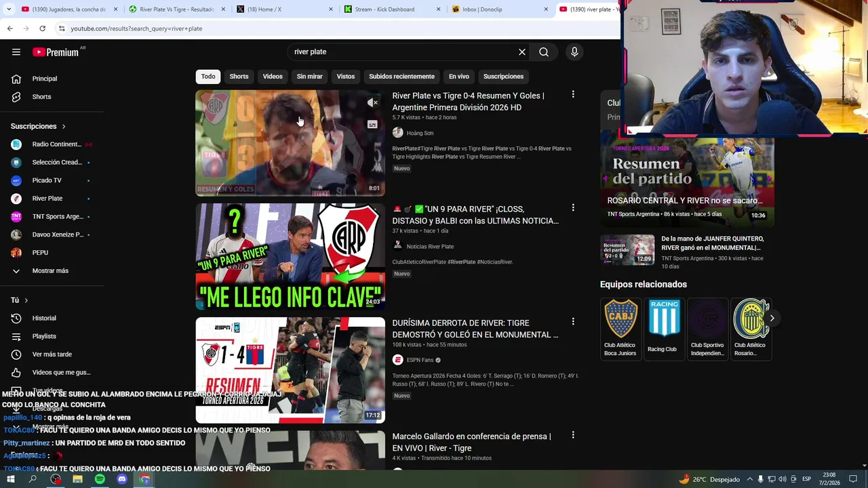Open Spotify from the taskbar
Screen dimensions: 868x488
click(100, 479)
